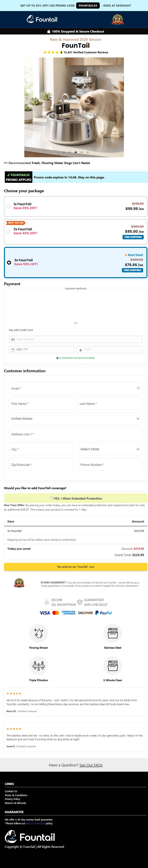Click the calendar icon in MM / YY field

[13, 350]
